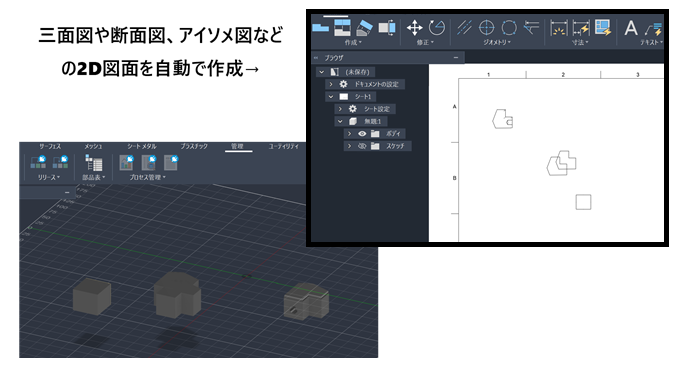Collapse the (未保存) root node arrow

pos(321,72)
